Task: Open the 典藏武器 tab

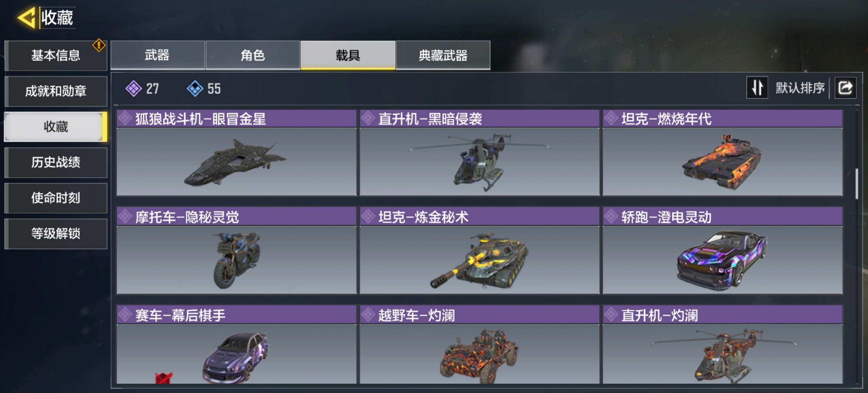Action: point(443,55)
